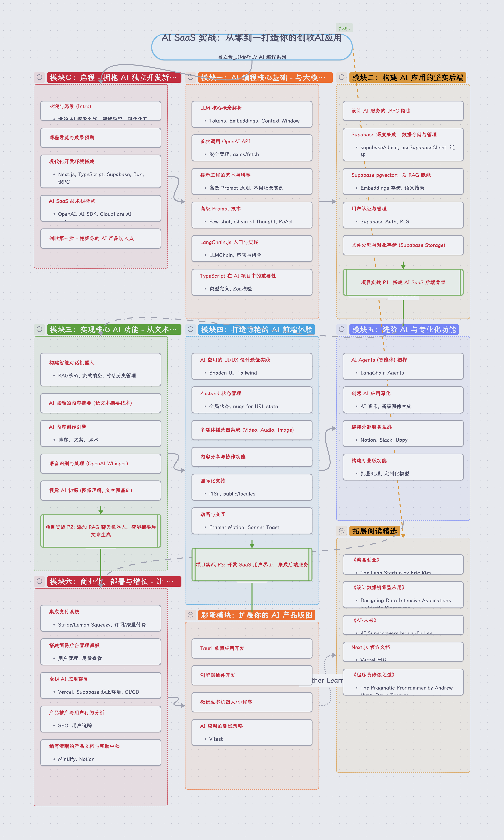Select 模块五 进阶 AI 与专业化功能 title
Image resolution: width=504 pixels, height=840 pixels.
[404, 329]
